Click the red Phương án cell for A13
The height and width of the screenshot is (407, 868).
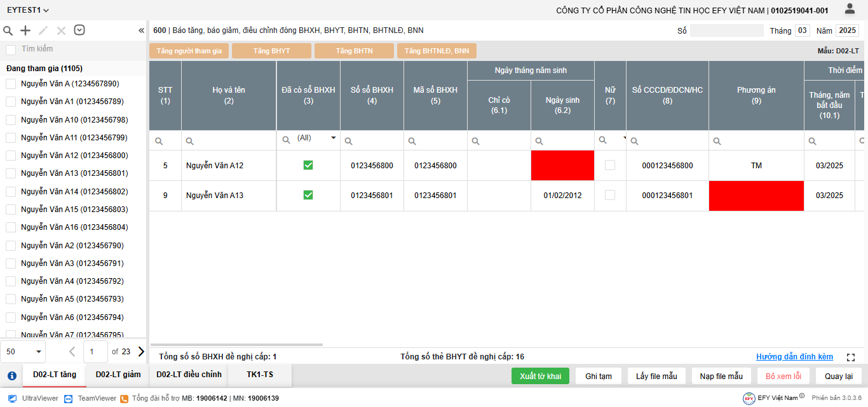click(756, 196)
